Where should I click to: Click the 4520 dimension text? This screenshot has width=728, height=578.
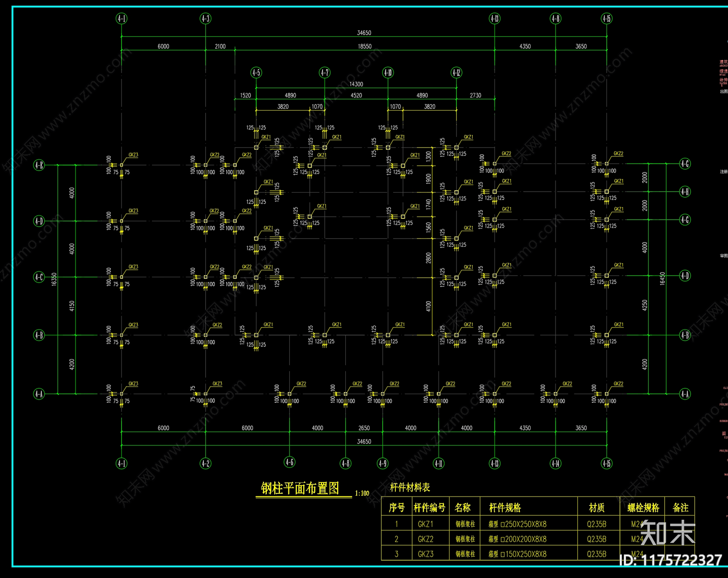(356, 96)
